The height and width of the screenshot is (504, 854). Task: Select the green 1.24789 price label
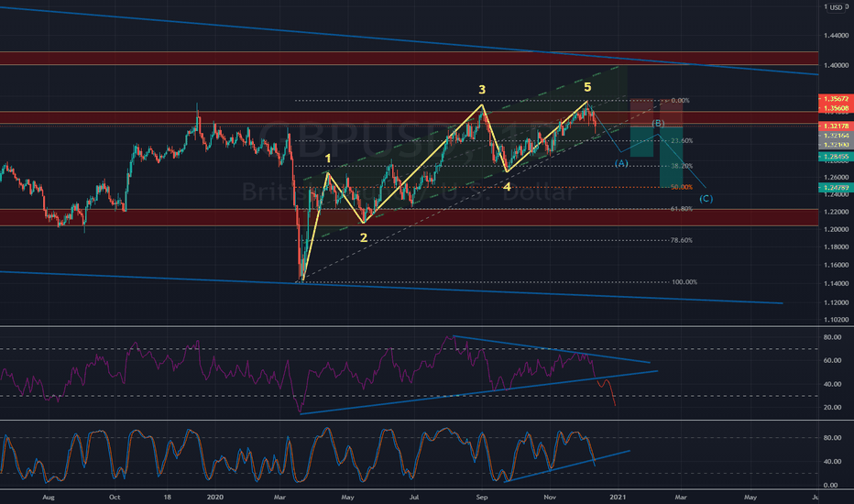click(x=836, y=188)
